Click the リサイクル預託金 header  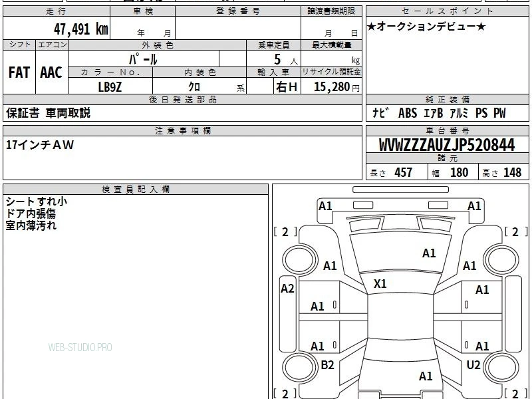pyautogui.click(x=331, y=72)
